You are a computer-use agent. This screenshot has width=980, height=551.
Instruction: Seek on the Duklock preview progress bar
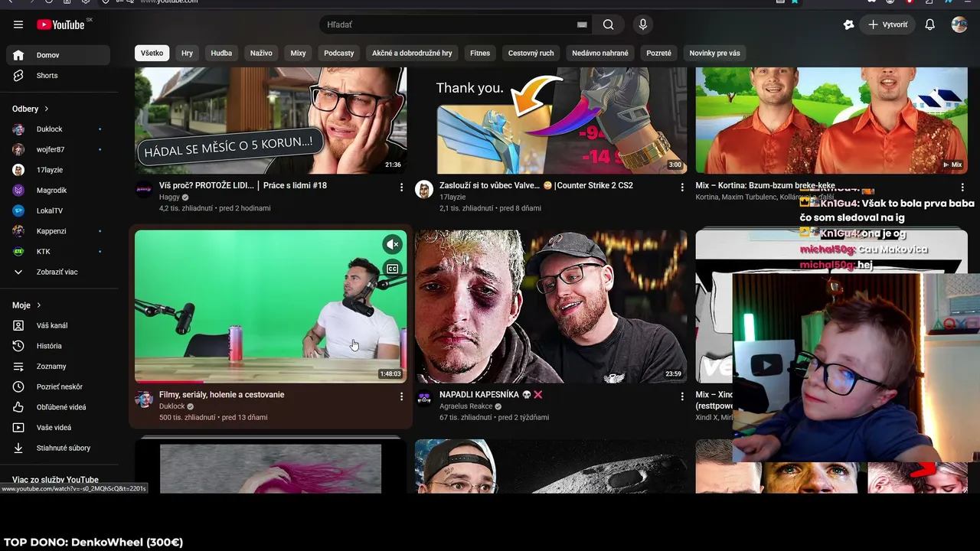[x=270, y=380]
